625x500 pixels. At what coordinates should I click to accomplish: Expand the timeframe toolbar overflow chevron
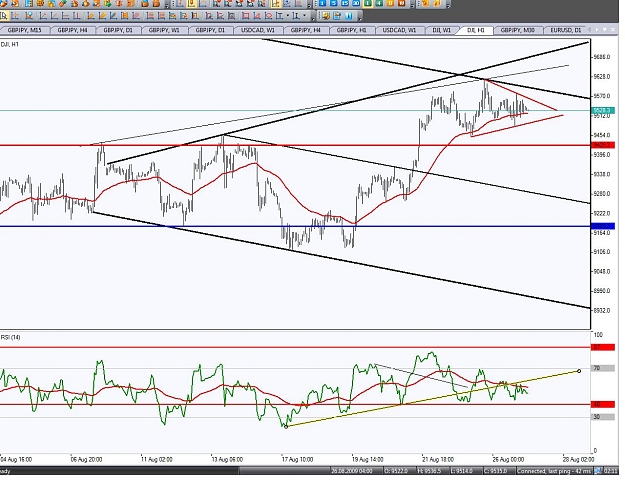tap(412, 6)
